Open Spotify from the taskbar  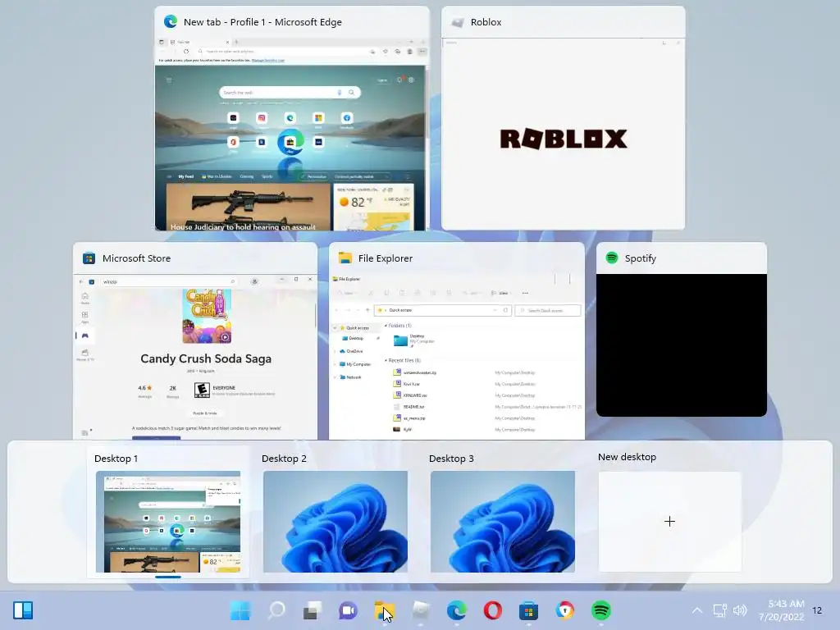[x=601, y=610]
